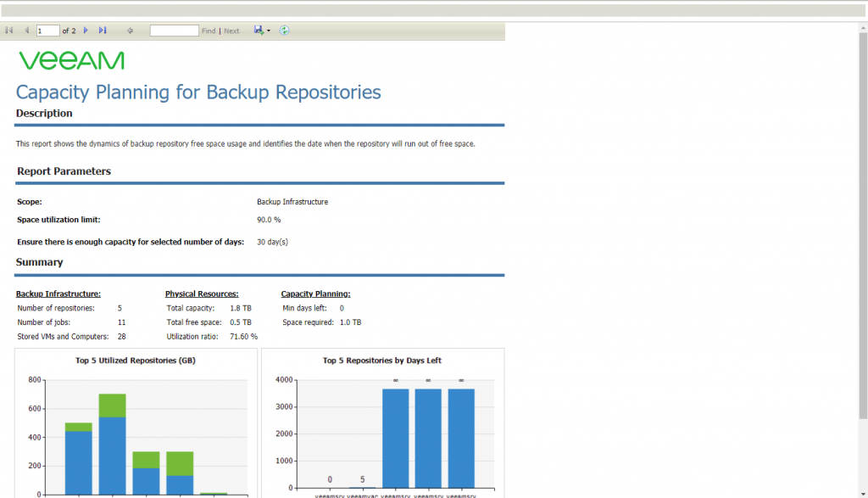This screenshot has width=868, height=498.
Task: Select the Summary section heading
Action: click(x=39, y=262)
